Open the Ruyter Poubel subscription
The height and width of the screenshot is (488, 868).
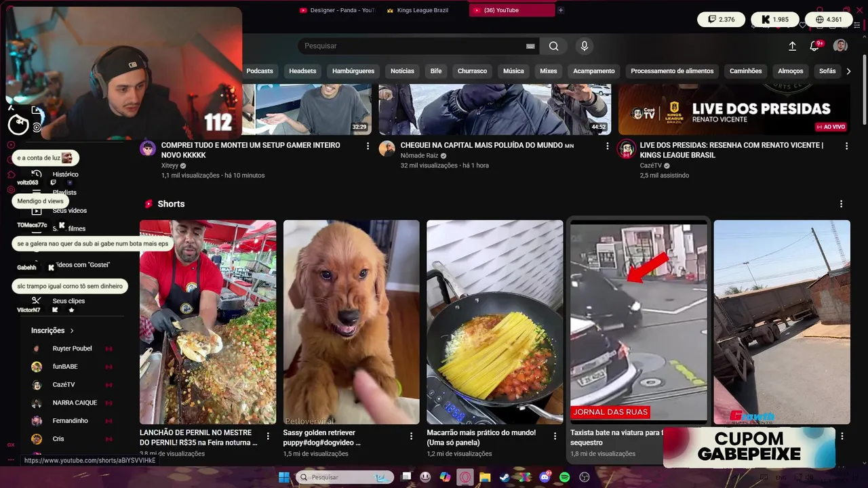tap(72, 348)
